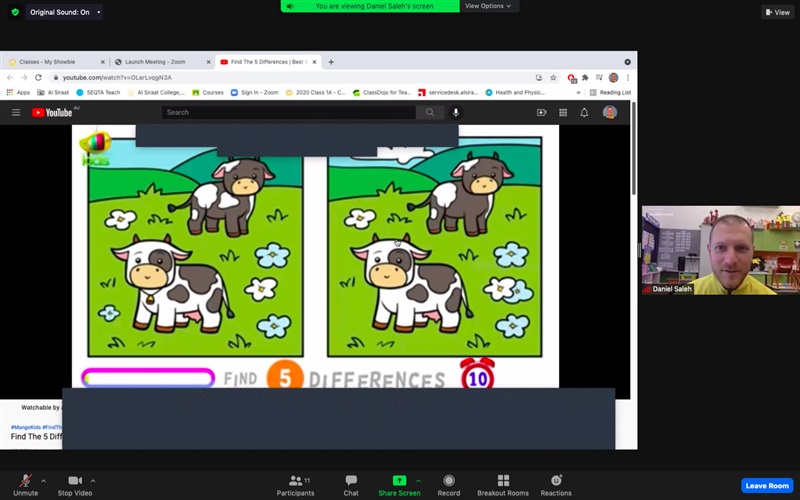The image size is (800, 500).
Task: Reload the YouTube page
Action: coord(38,77)
